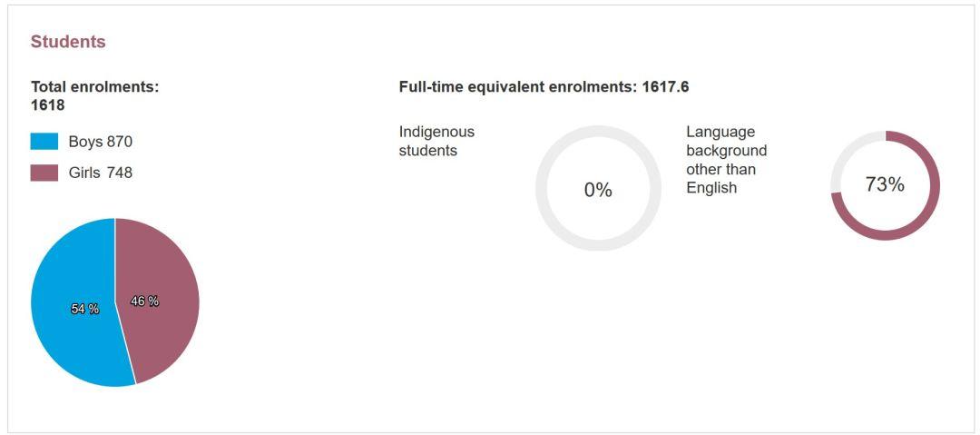Click the Boys 870 legend label
Viewport: 980px width, 435px height.
pos(101,142)
